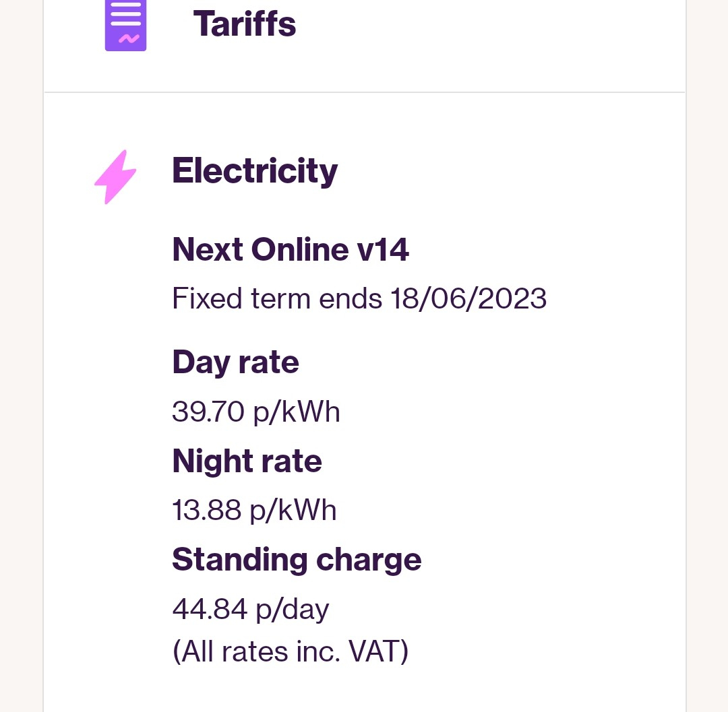
Task: Tap the Standing charge label
Action: pyautogui.click(x=297, y=560)
